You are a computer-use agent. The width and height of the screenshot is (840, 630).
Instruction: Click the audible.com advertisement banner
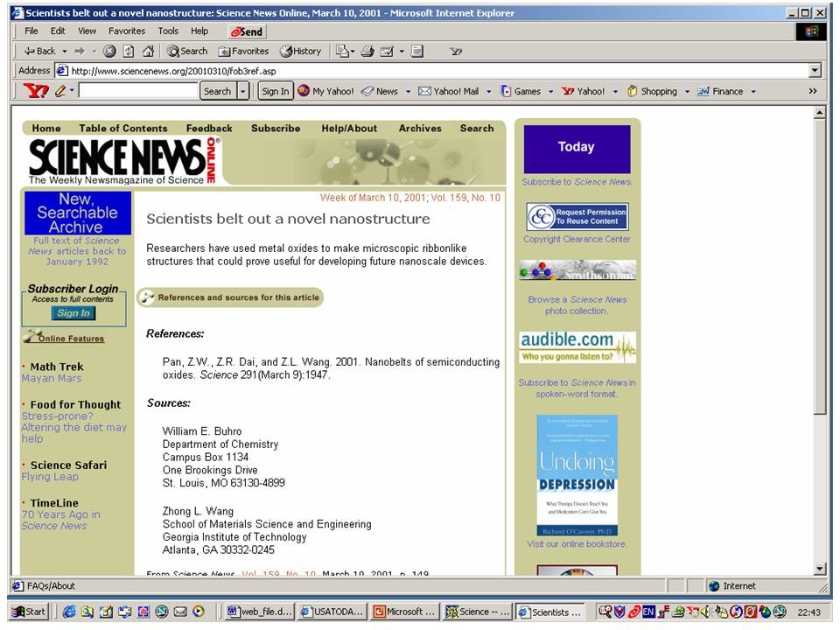(x=577, y=347)
